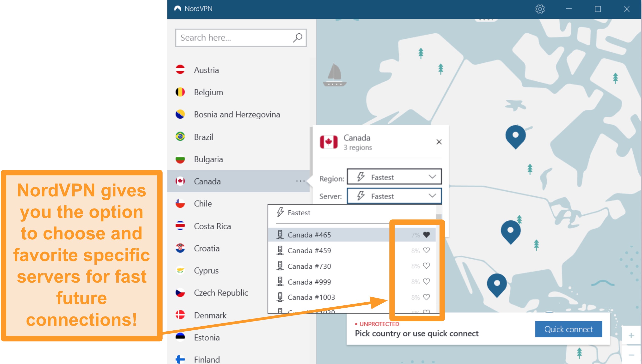Choose Fastest in server list
Viewport: 642px width, 364px height.
point(352,213)
